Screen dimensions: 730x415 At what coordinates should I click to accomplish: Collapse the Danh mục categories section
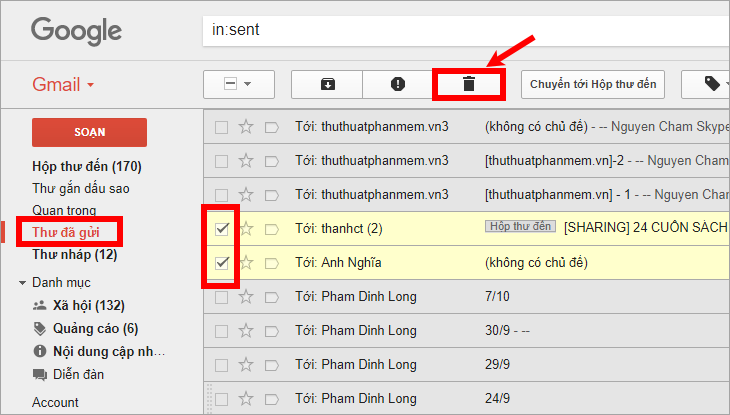point(22,283)
